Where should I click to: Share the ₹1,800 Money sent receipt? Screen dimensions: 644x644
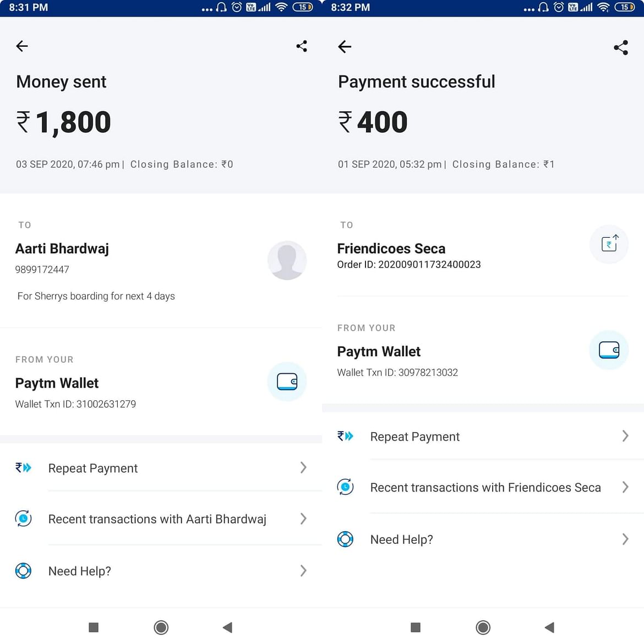point(302,46)
